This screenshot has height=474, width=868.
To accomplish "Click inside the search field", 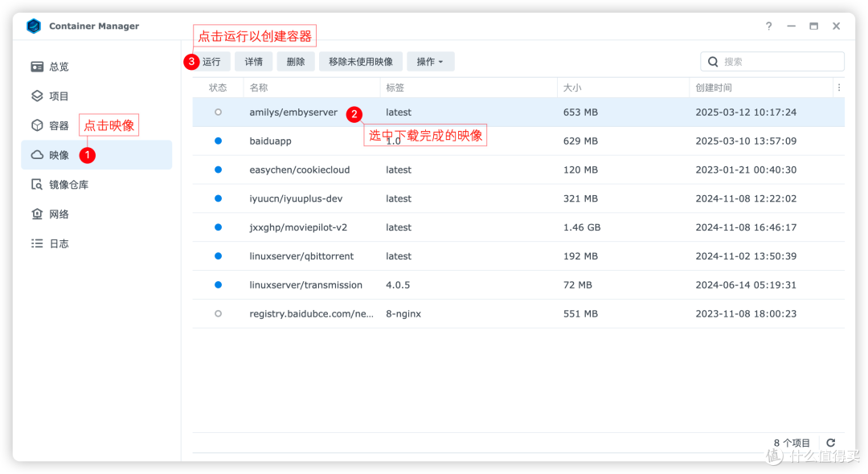I will tap(772, 61).
